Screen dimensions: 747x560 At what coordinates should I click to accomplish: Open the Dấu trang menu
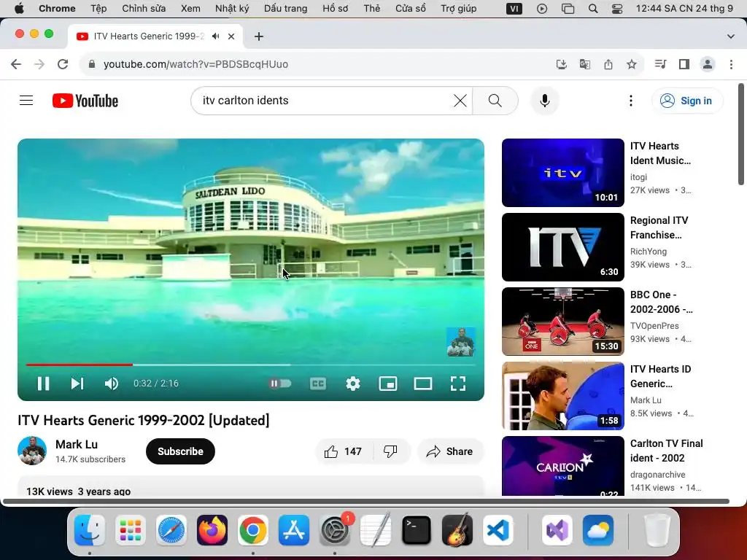[x=286, y=8]
